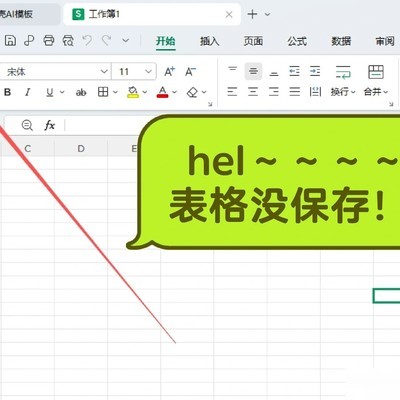Viewport: 400px width, 400px height.
Task: Toggle Underline formatting
Action: pyautogui.click(x=50, y=92)
